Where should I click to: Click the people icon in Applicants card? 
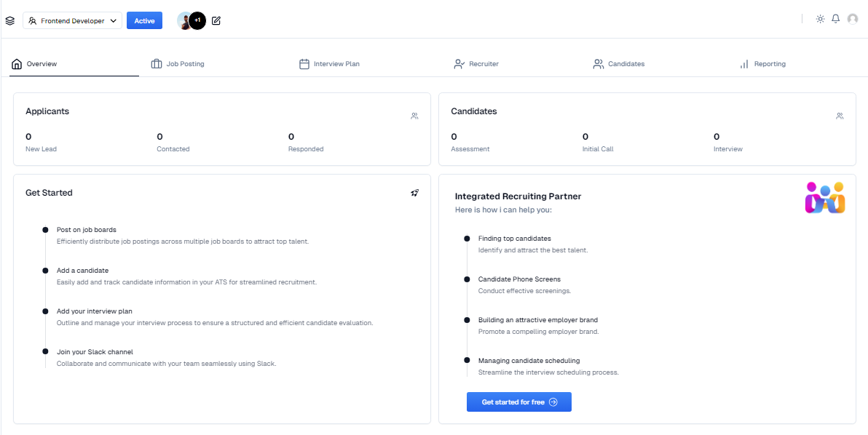point(414,116)
